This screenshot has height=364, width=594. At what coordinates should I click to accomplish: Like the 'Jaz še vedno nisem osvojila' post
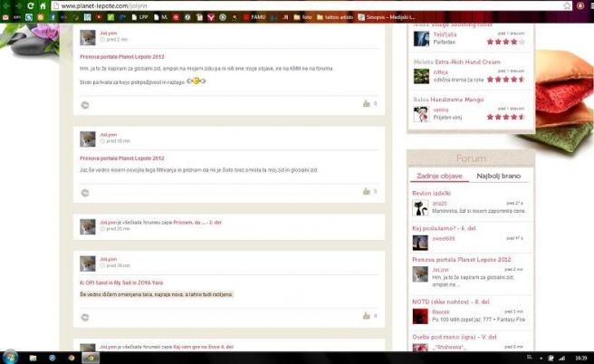click(x=367, y=191)
